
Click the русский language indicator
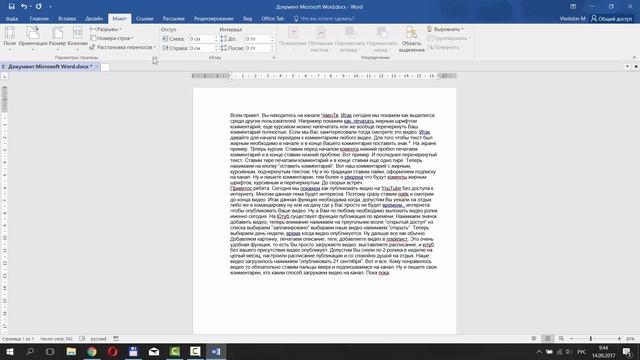point(98,339)
